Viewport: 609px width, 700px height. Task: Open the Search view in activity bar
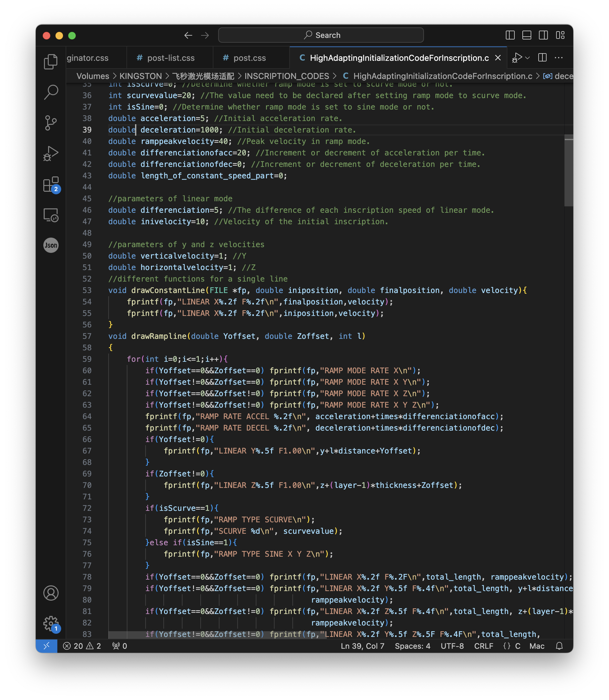pos(51,92)
